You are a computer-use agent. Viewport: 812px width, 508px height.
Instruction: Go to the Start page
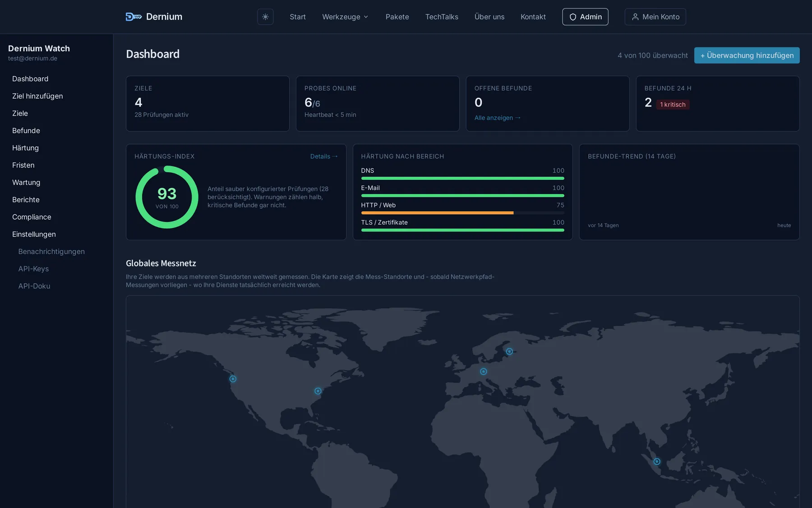(x=298, y=17)
